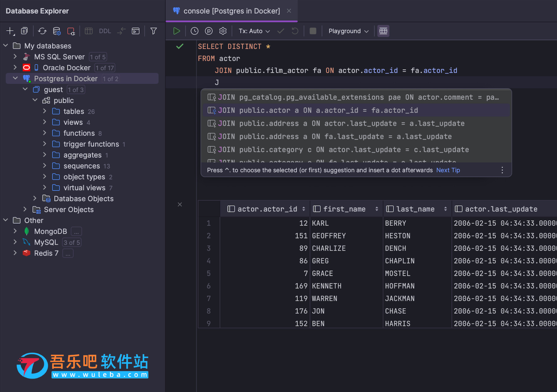
Task: Click the Refresh icon in Database Explorer
Action: (x=42, y=31)
